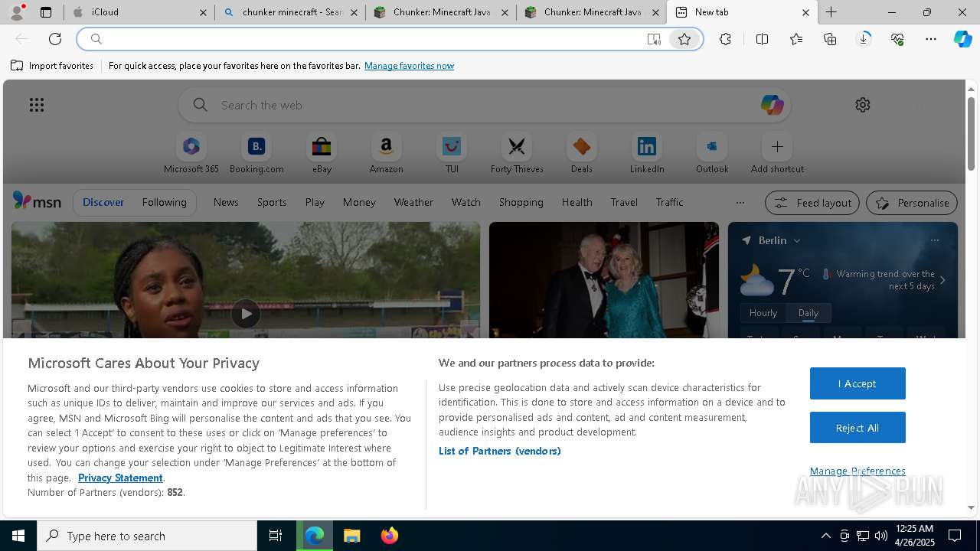
Task: Open Copilot sidebar from toolbar
Action: point(962,39)
